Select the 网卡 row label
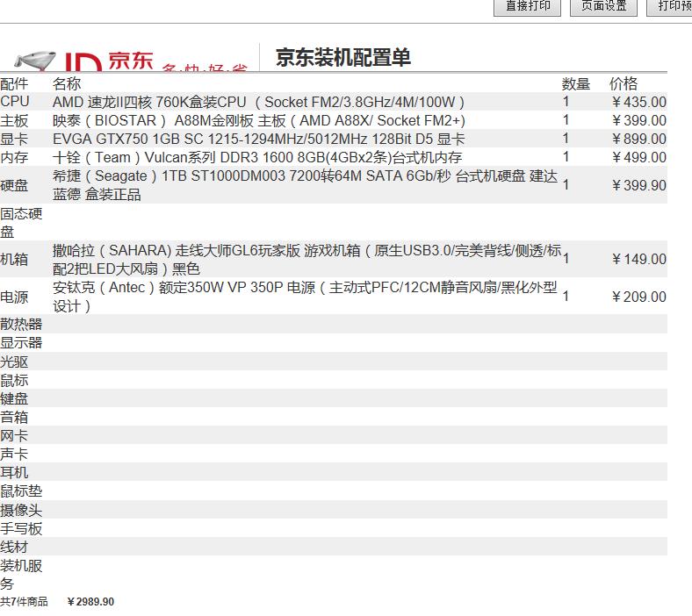Screen dimensions: 692x616 [14, 435]
